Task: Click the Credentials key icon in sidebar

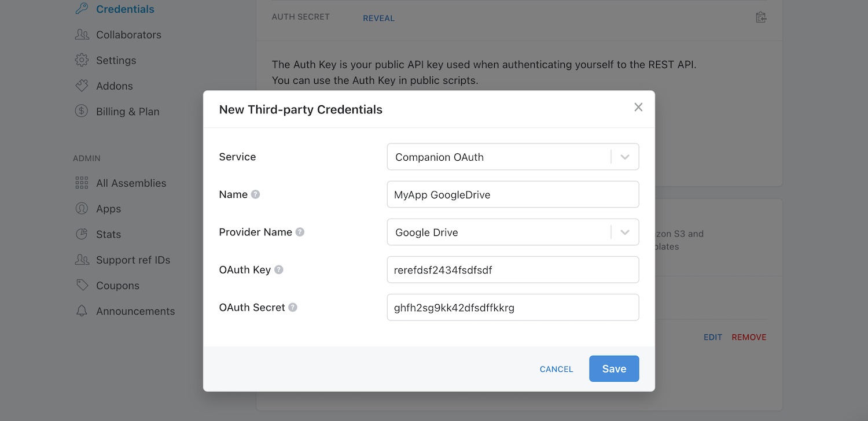Action: pos(82,9)
